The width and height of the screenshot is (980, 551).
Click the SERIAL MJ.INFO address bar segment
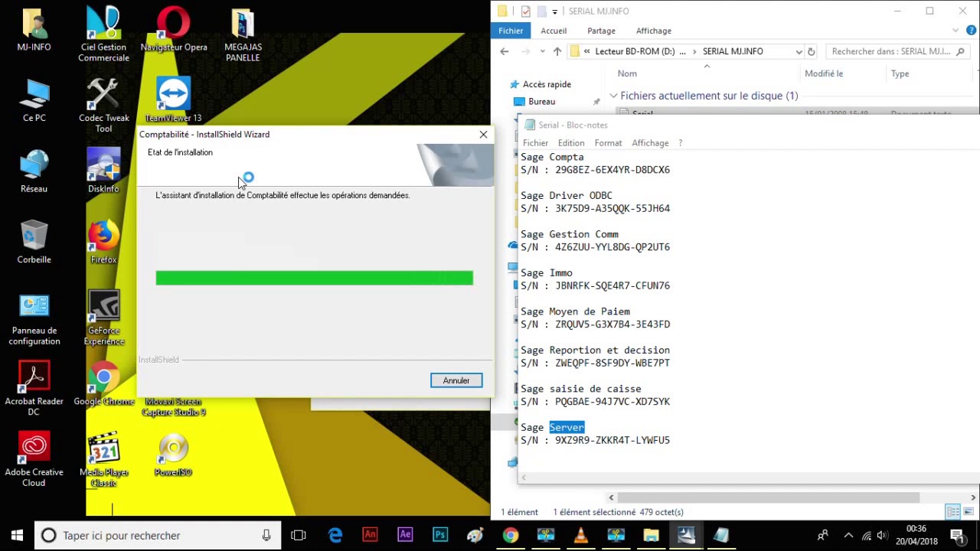pos(733,51)
